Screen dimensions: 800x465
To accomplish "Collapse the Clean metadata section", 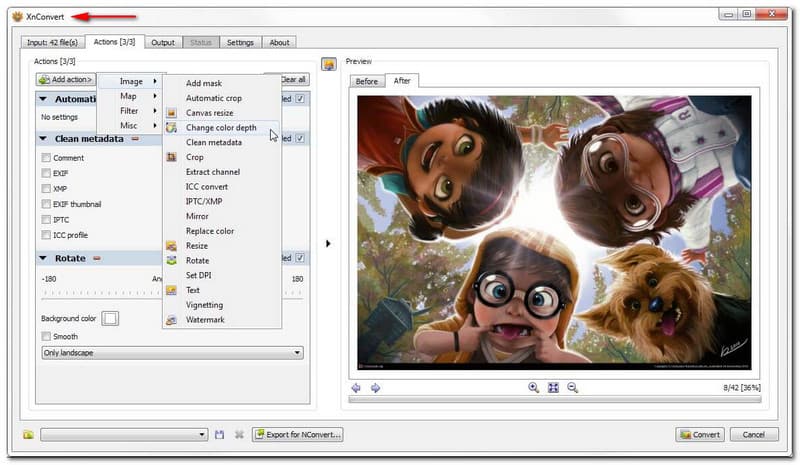I will pos(44,139).
